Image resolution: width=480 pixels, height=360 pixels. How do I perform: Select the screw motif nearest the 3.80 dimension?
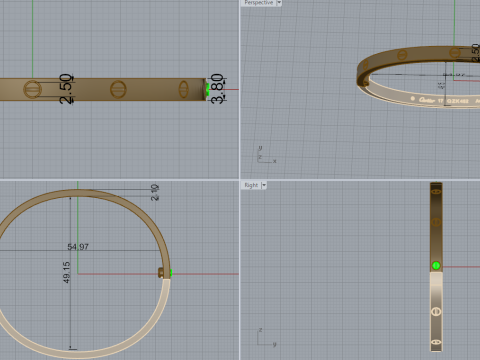(x=184, y=89)
